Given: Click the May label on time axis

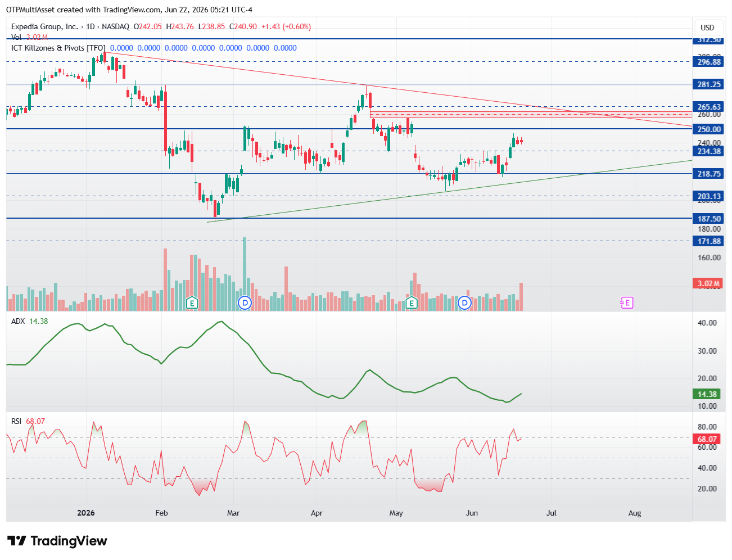Looking at the screenshot, I should [x=396, y=513].
